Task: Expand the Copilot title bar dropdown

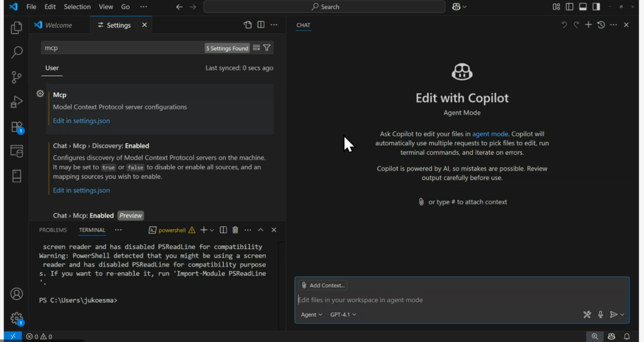Action: coord(465,6)
